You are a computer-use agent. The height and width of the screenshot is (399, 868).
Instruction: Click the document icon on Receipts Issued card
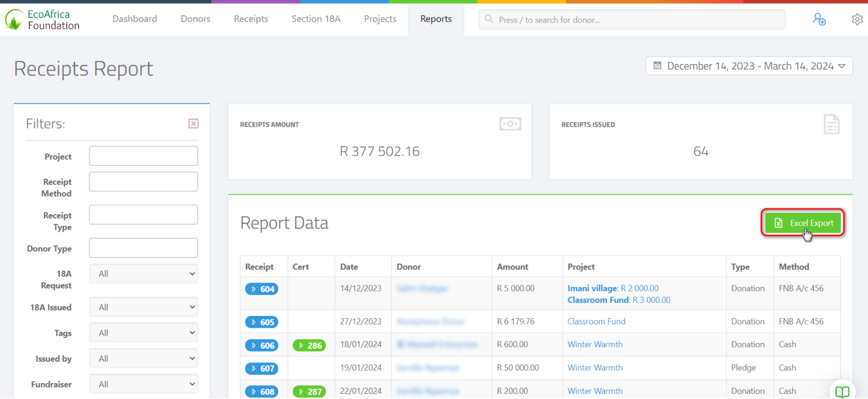click(x=831, y=124)
